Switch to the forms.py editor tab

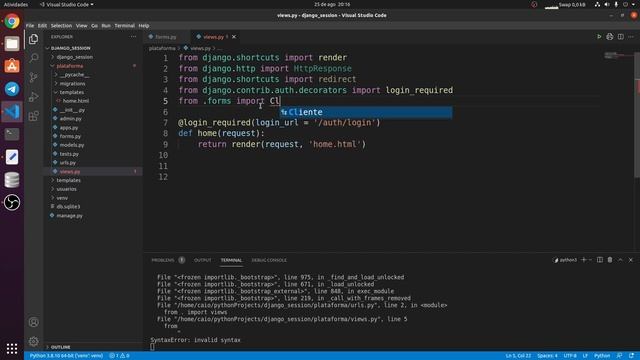[x=165, y=37]
